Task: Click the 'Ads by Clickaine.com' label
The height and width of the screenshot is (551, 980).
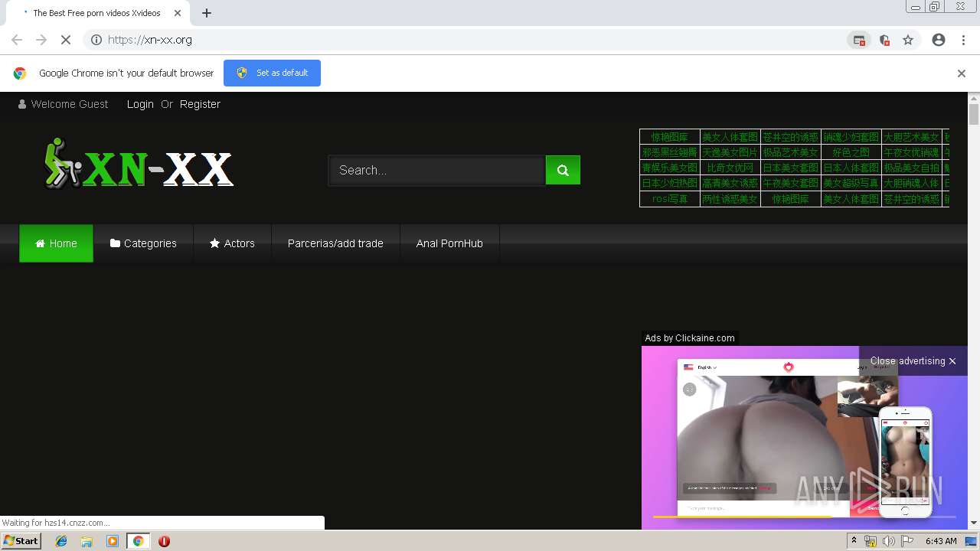Action: (x=690, y=338)
